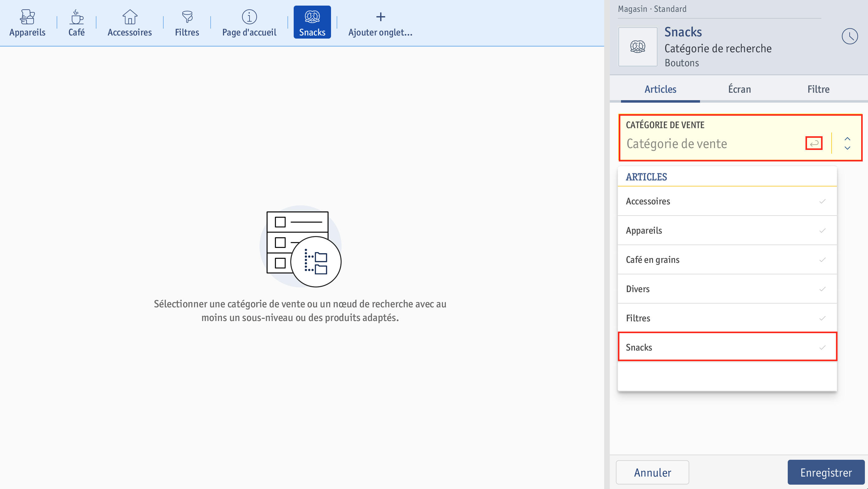Viewport: 868px width, 489px height.
Task: Select the Snacks tab
Action: tap(312, 22)
